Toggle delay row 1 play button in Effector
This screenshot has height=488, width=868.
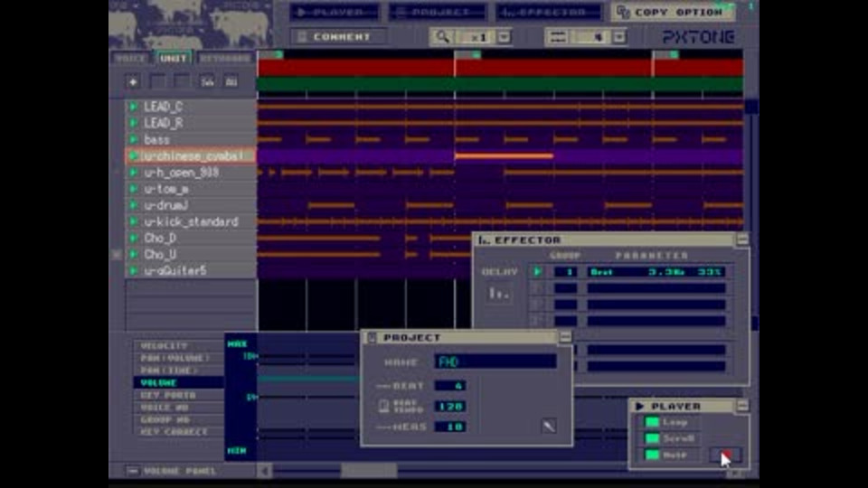click(x=537, y=272)
